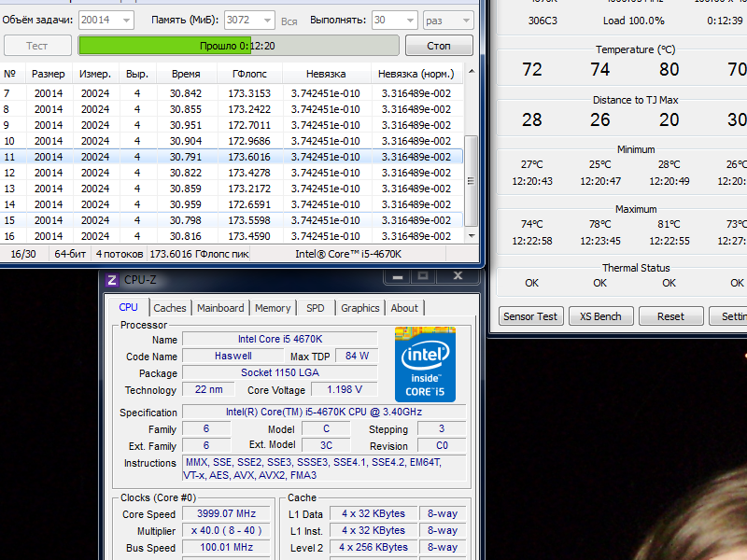The image size is (747, 560).
Task: Click the disabled Тест button
Action: [x=37, y=46]
